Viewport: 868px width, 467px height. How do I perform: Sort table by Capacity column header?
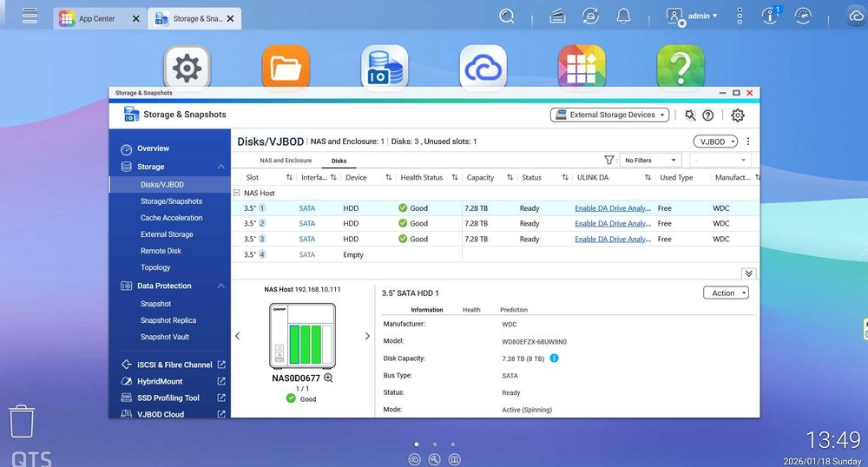pyautogui.click(x=480, y=178)
